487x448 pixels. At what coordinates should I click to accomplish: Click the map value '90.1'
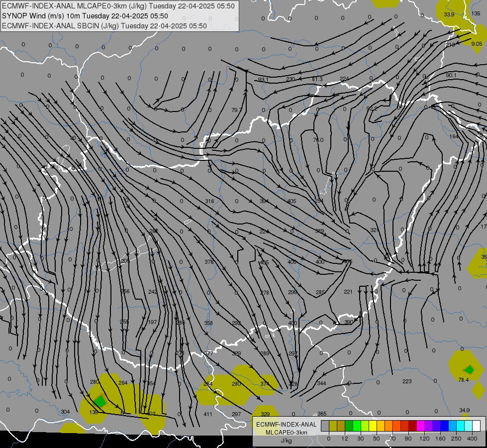(451, 75)
